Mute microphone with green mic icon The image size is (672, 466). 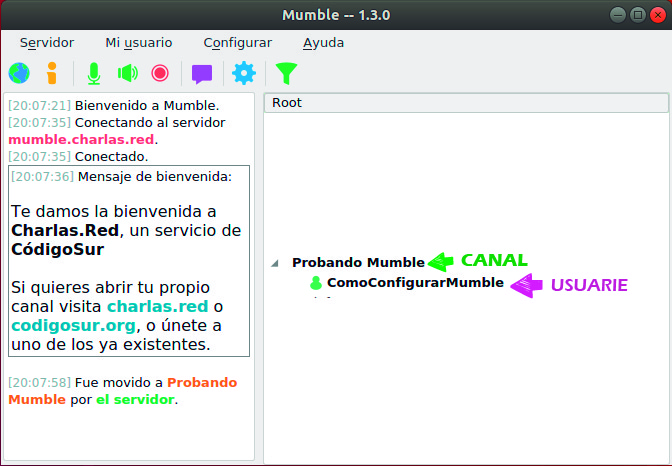[x=94, y=73]
